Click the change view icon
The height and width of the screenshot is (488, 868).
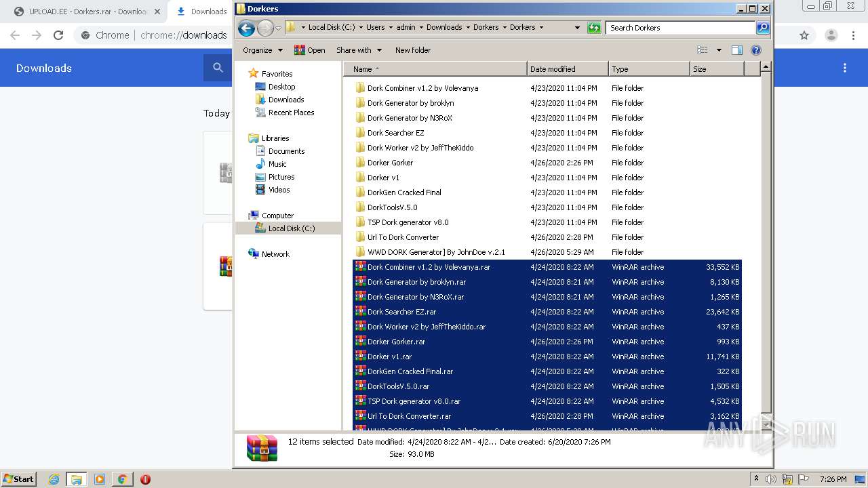point(703,50)
